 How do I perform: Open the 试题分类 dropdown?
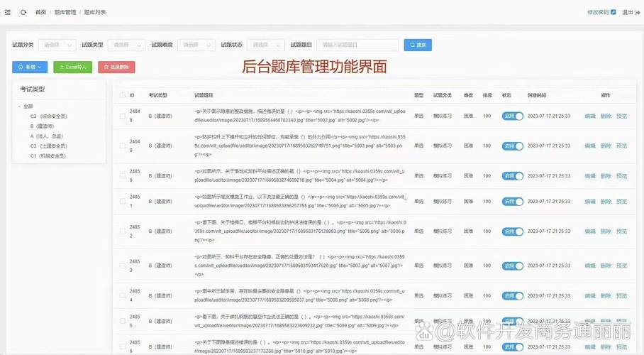coord(57,45)
